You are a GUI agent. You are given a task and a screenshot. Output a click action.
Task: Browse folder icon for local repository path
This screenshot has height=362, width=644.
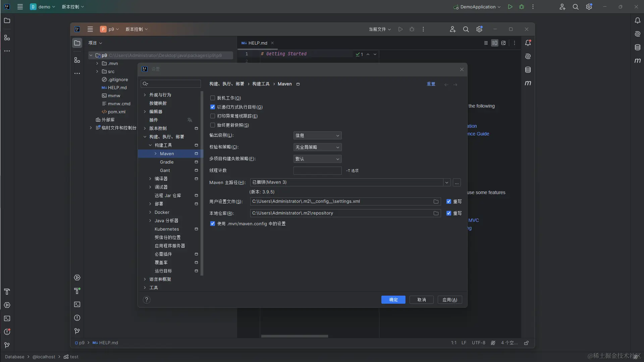(436, 213)
